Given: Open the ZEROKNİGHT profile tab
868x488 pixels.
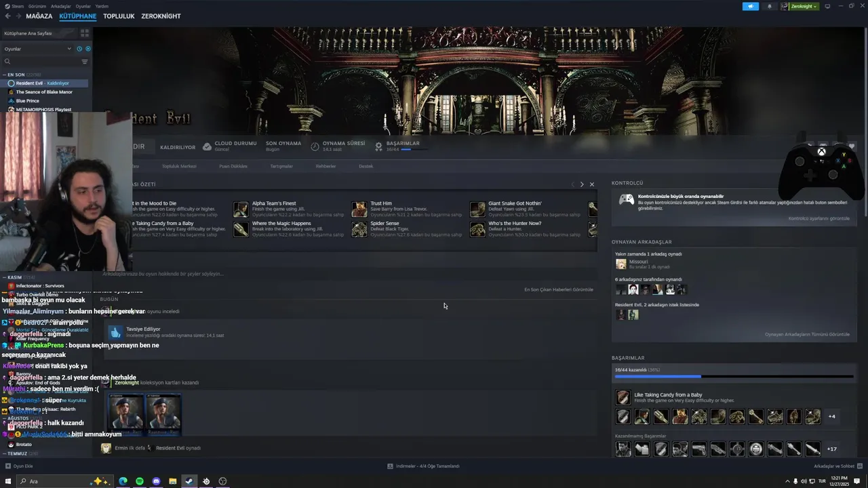Looking at the screenshot, I should coord(161,16).
